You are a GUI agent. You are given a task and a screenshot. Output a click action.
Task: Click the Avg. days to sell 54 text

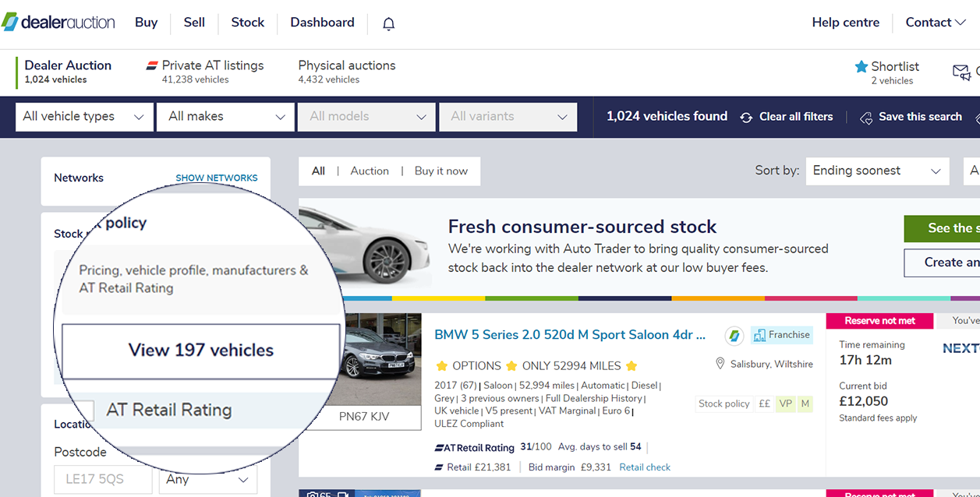pos(600,447)
